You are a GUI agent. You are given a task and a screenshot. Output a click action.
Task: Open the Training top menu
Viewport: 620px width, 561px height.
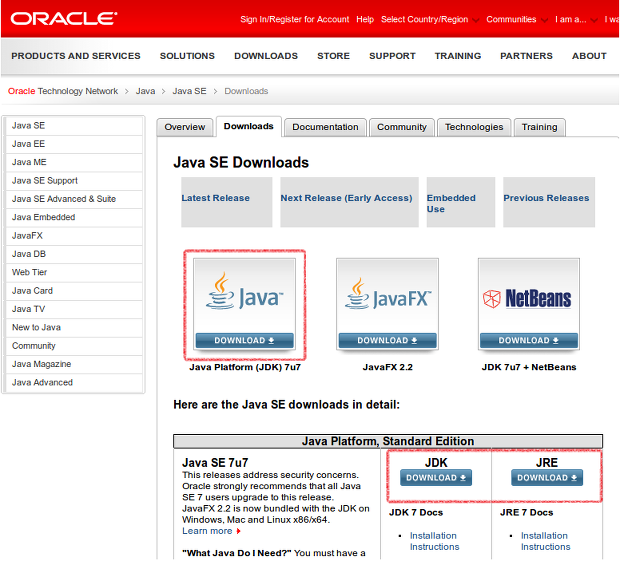458,56
